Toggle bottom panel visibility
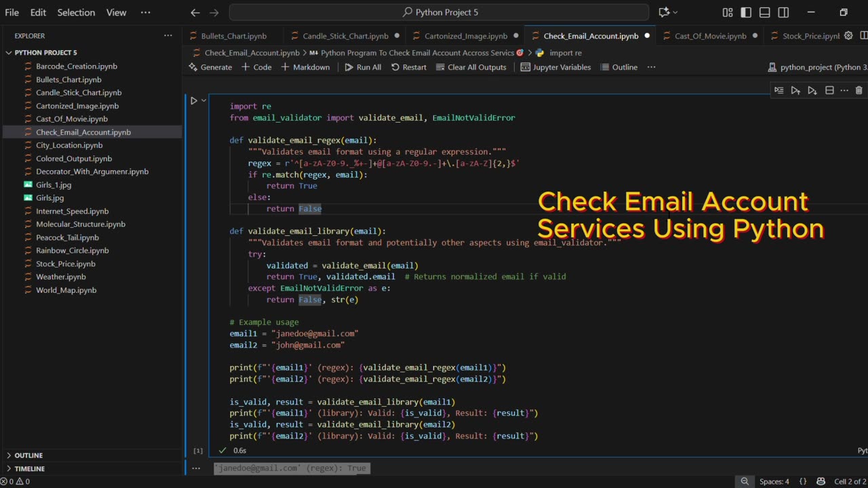 pos(764,12)
